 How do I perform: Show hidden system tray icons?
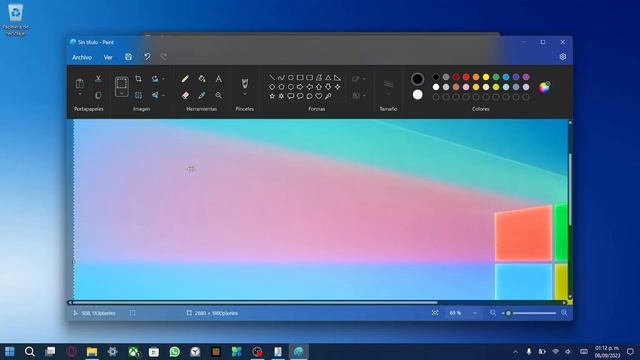click(516, 351)
